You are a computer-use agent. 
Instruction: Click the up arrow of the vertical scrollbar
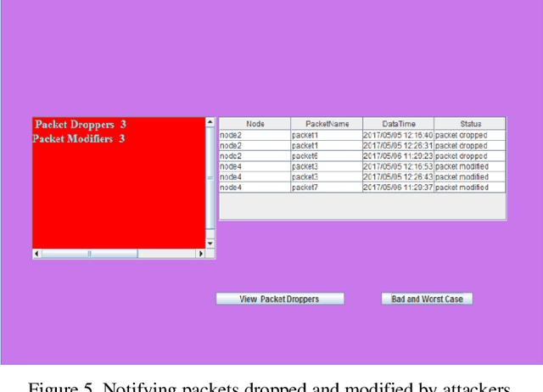click(210, 122)
